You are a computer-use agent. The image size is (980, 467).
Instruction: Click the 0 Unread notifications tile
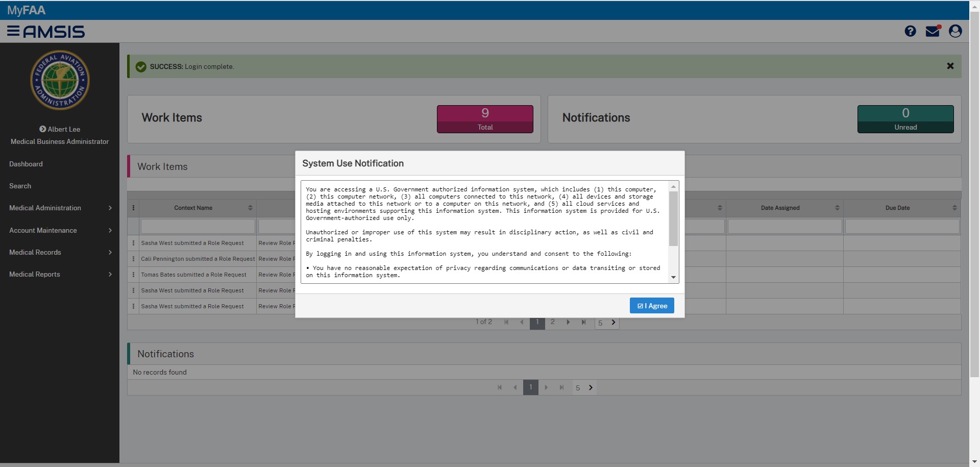(905, 119)
